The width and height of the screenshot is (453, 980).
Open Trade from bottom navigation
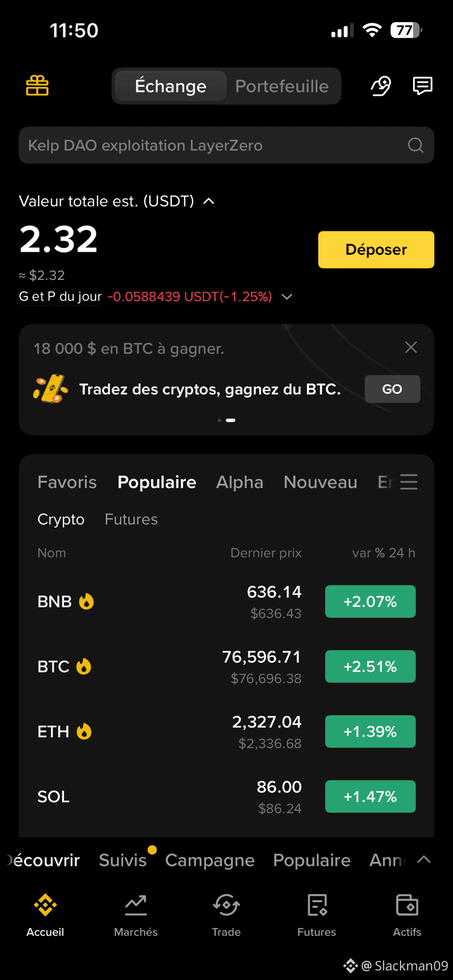pos(226,915)
